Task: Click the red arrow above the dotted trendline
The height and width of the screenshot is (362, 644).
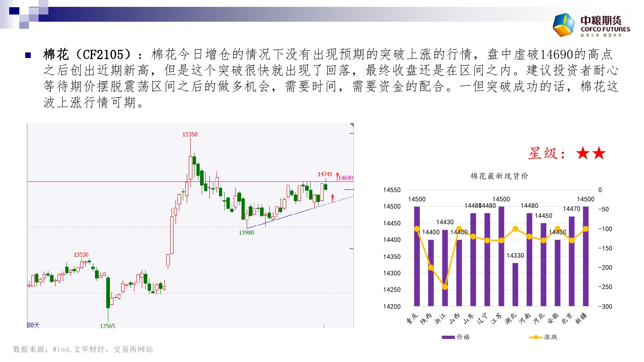Action: point(332,197)
